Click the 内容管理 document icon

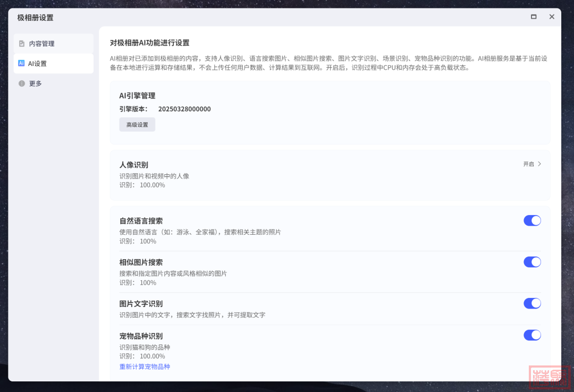[x=22, y=44]
